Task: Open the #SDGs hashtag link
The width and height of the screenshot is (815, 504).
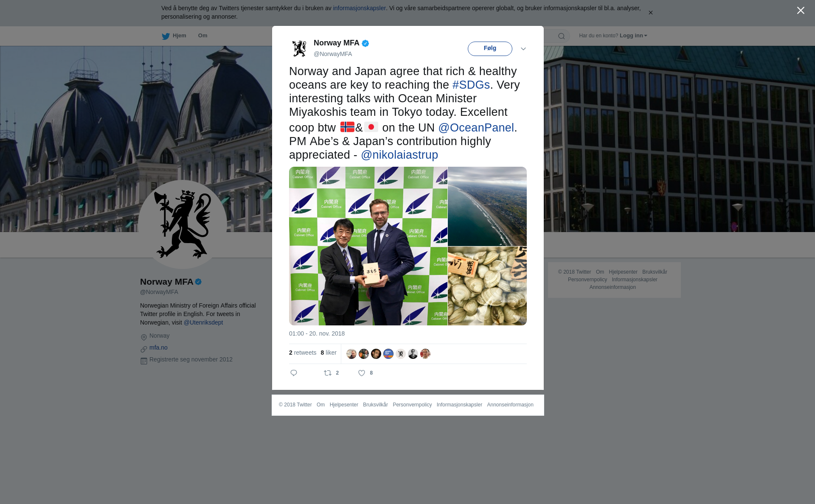Action: click(471, 85)
